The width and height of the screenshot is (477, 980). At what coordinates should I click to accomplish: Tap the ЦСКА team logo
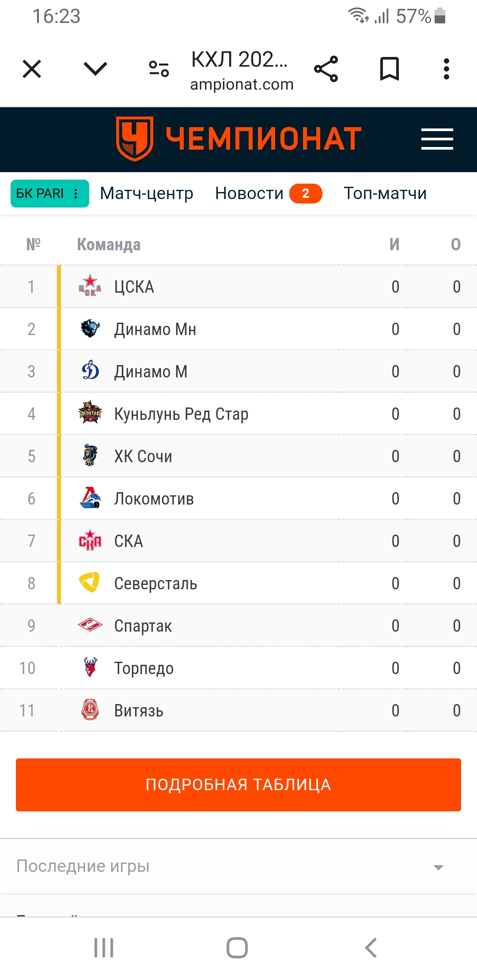click(90, 286)
